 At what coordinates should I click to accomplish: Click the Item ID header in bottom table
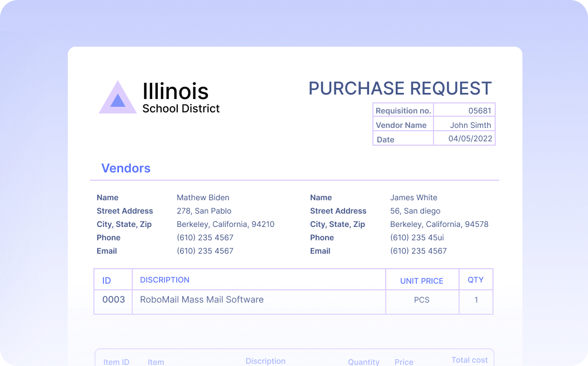coord(116,362)
